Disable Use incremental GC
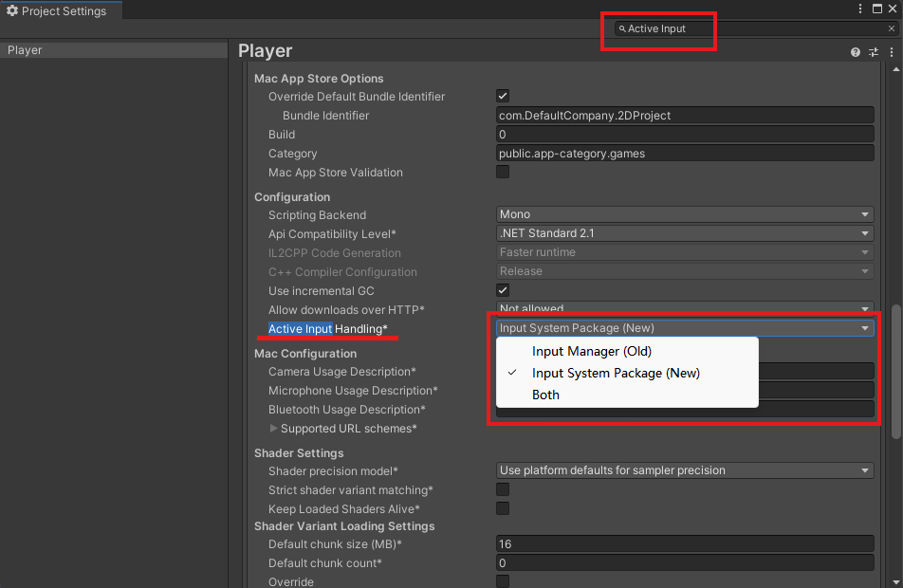The height and width of the screenshot is (588, 903). 502,290
